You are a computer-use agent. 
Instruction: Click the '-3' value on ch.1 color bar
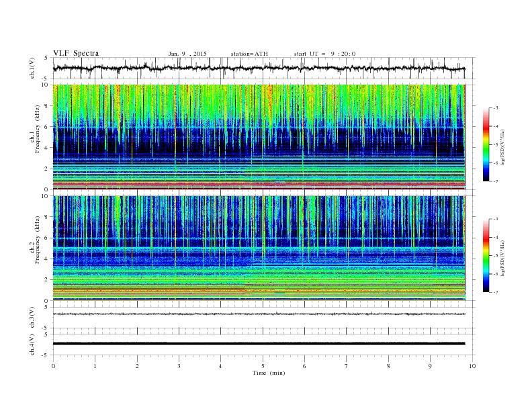click(x=495, y=108)
